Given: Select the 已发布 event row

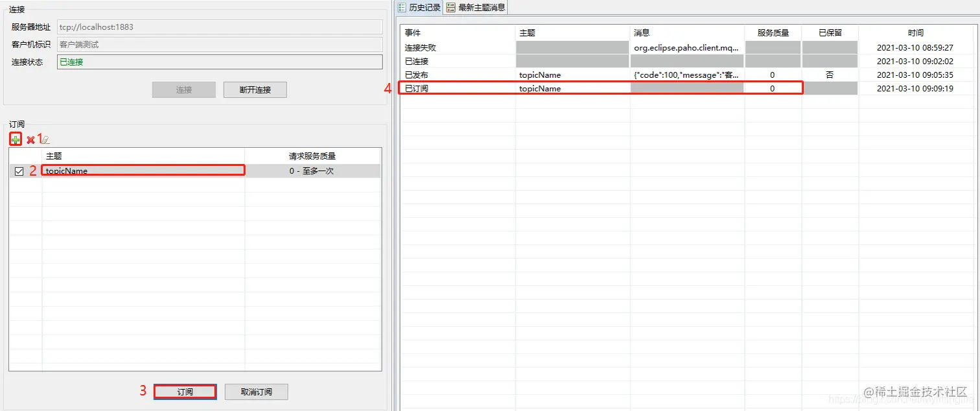Looking at the screenshot, I should [686, 75].
